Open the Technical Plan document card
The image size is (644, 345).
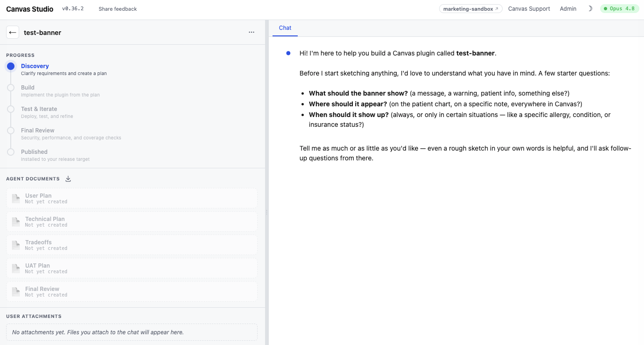[x=132, y=221]
